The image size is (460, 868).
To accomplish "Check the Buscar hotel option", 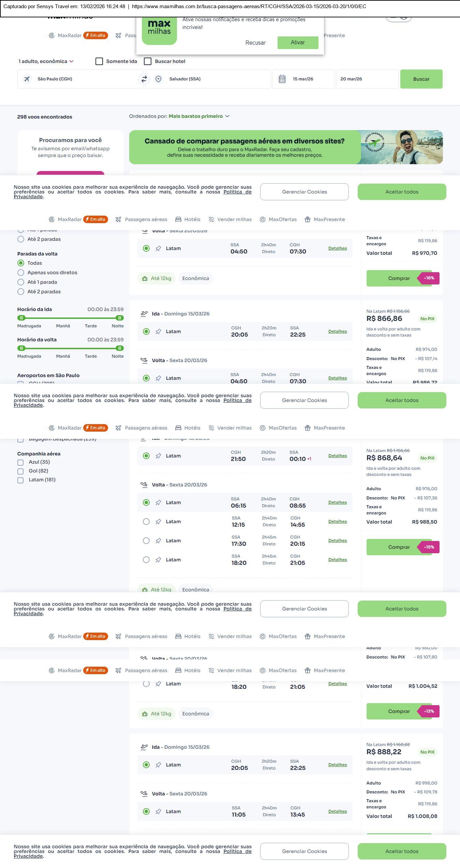I will (148, 61).
